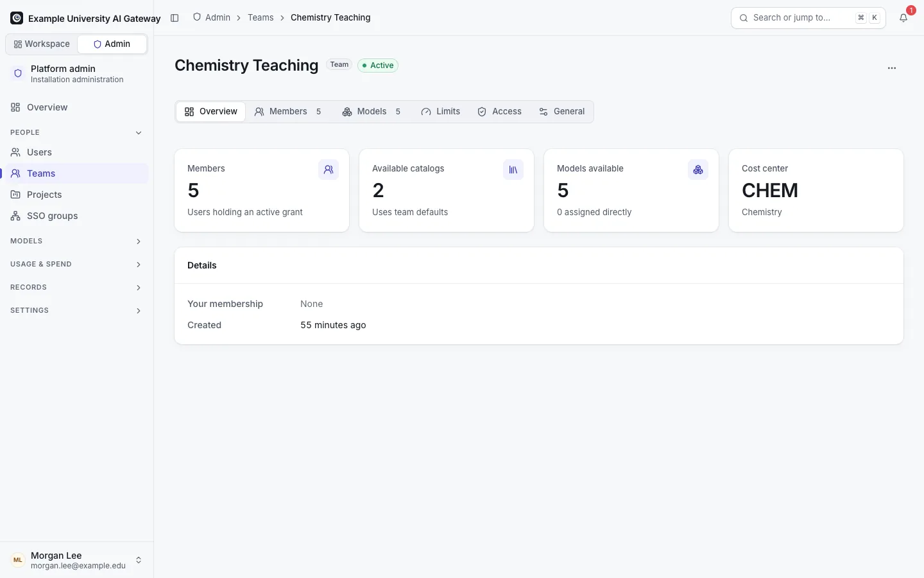The height and width of the screenshot is (578, 924).
Task: Click the 'Your membership' None value
Action: tap(312, 304)
